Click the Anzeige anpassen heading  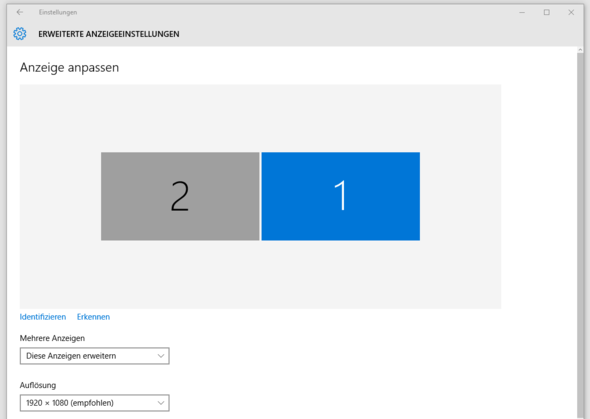69,68
